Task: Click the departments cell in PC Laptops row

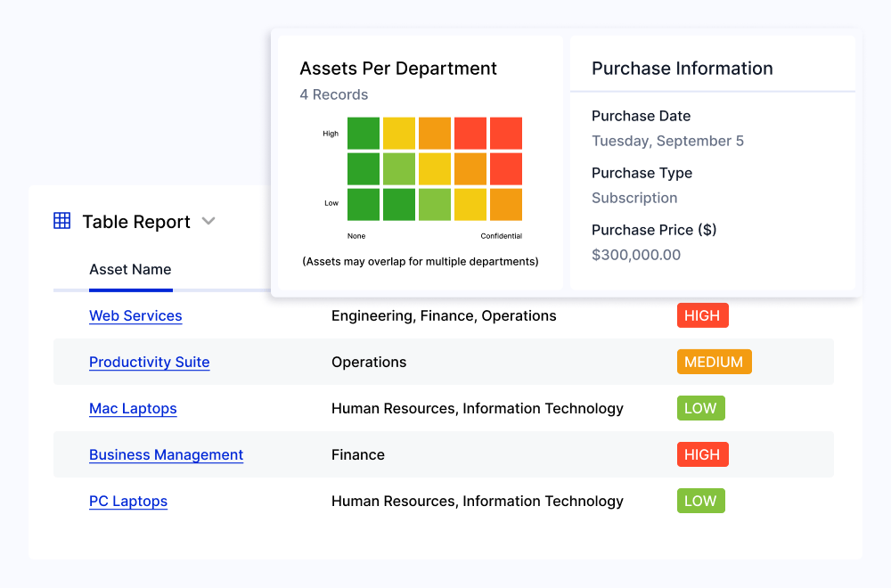Action: 478,501
